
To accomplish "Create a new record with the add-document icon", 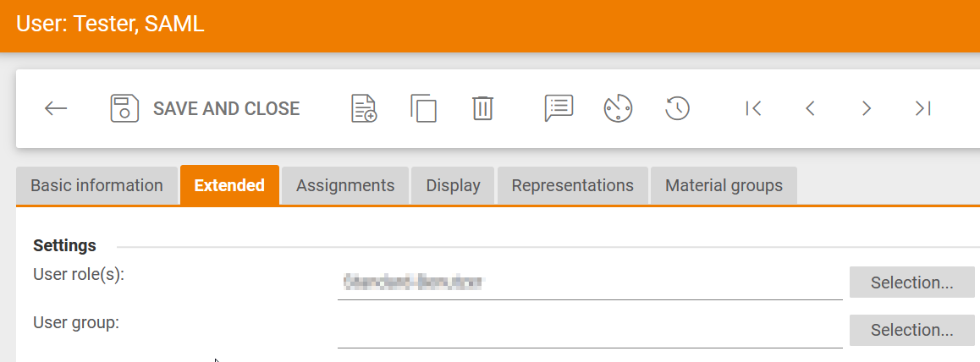I will coord(364,108).
